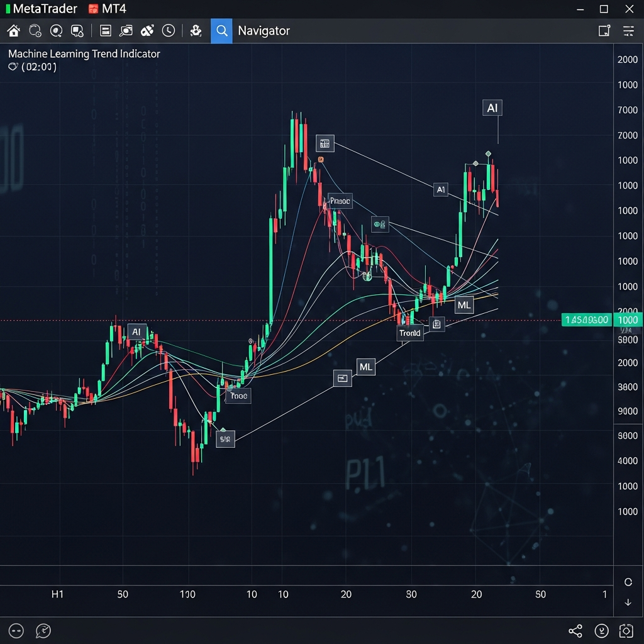Screen dimensions: 644x644
Task: Toggle the AI label above the latest candles
Action: [492, 107]
